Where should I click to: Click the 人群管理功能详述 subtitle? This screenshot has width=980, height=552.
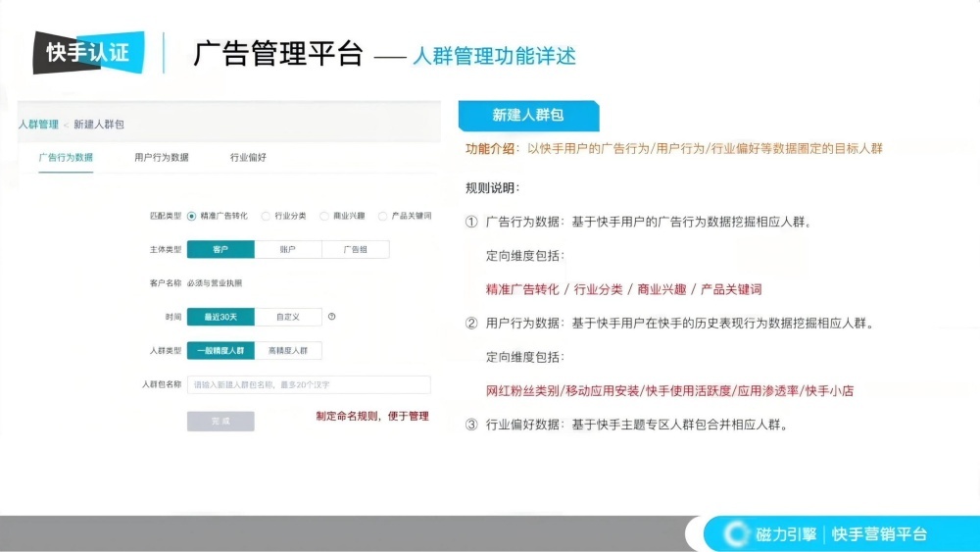coord(494,56)
